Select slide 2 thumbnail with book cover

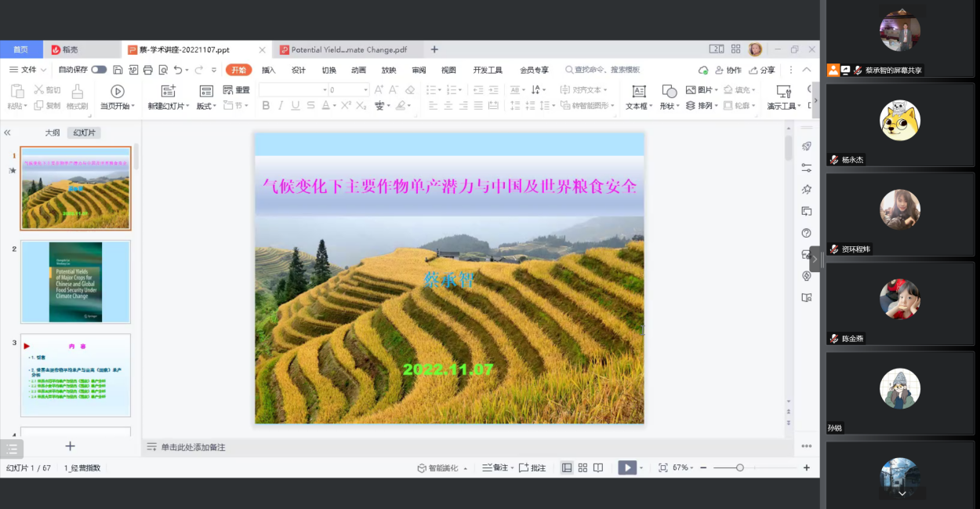pos(75,282)
